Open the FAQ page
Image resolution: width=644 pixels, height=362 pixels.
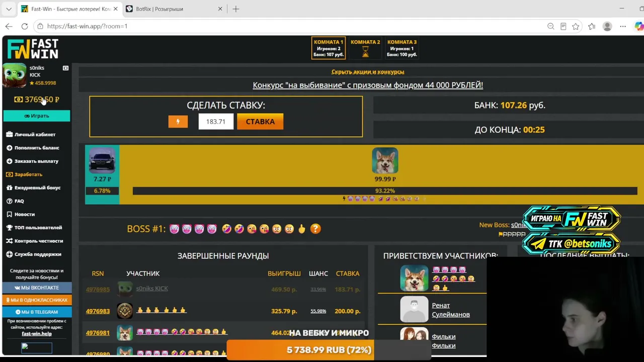click(x=19, y=201)
